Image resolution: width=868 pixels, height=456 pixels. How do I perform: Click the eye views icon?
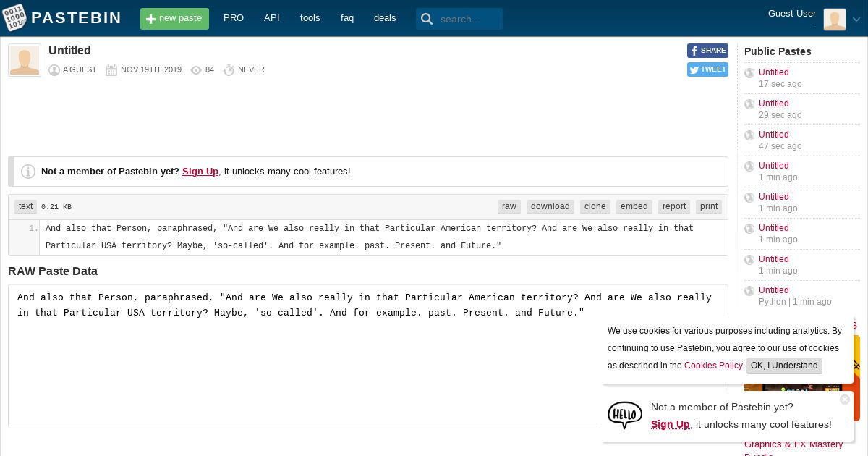point(196,70)
